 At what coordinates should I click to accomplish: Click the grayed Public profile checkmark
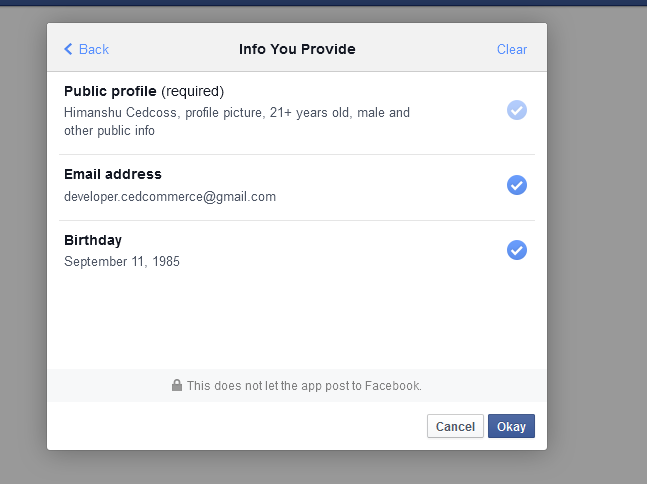coord(517,110)
